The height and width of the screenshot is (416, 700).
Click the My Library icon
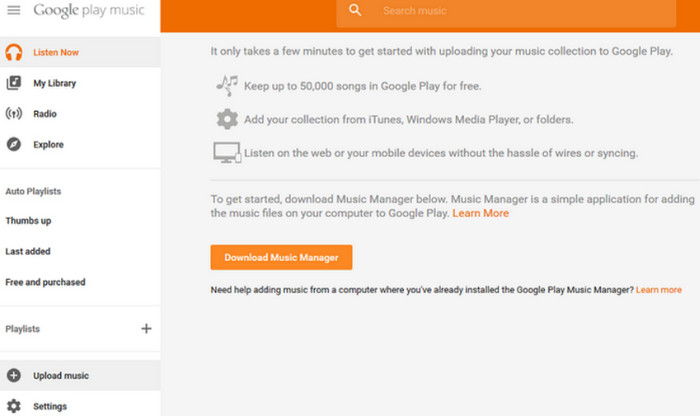click(x=14, y=83)
